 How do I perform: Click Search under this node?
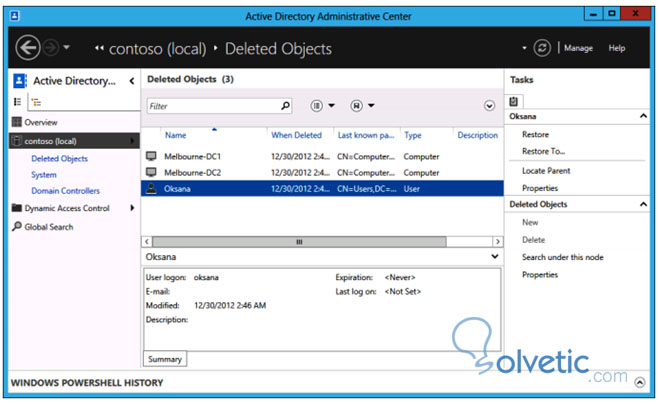563,257
